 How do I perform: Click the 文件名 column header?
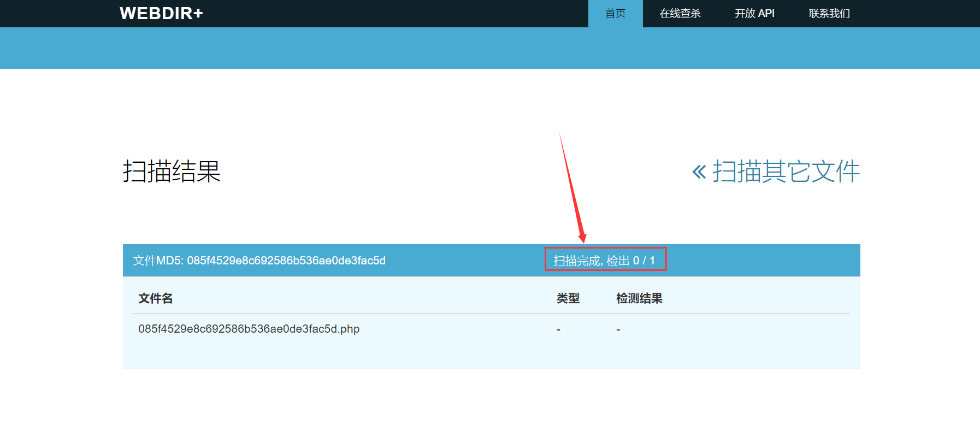coord(156,298)
